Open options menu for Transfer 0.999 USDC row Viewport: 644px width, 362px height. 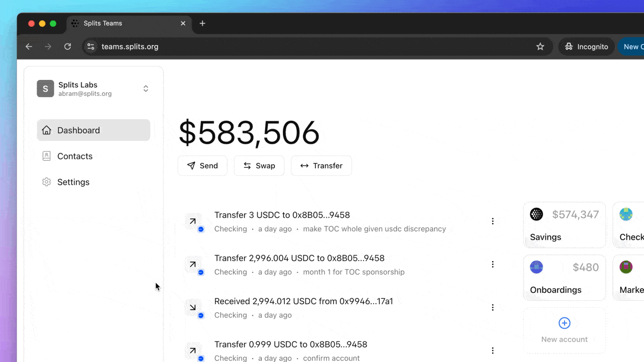point(493,351)
